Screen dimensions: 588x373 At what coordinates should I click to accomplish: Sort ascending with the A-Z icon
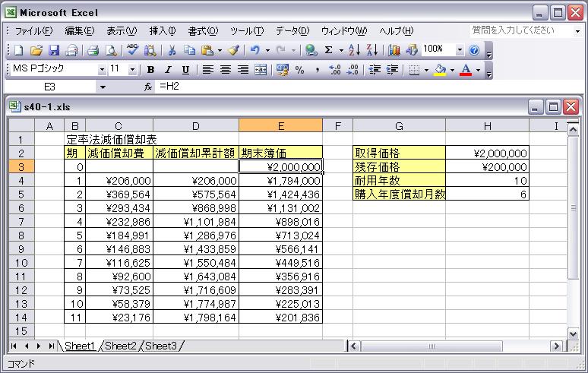tap(354, 50)
